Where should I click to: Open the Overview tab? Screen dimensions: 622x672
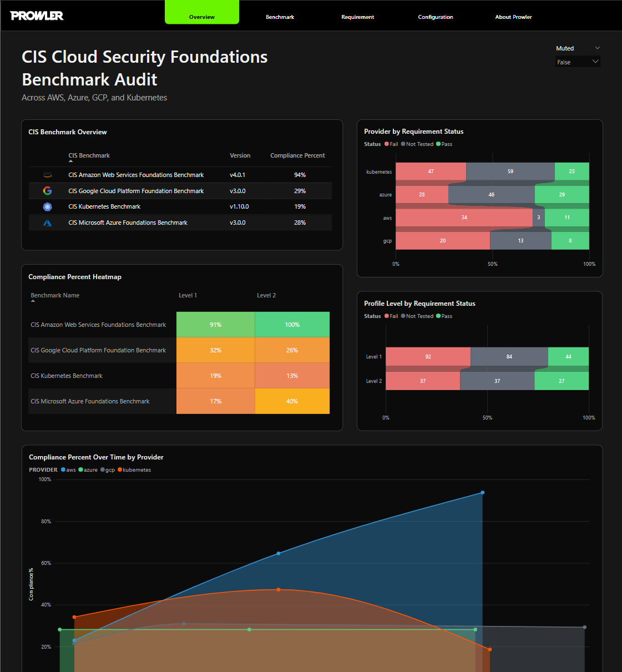point(202,12)
